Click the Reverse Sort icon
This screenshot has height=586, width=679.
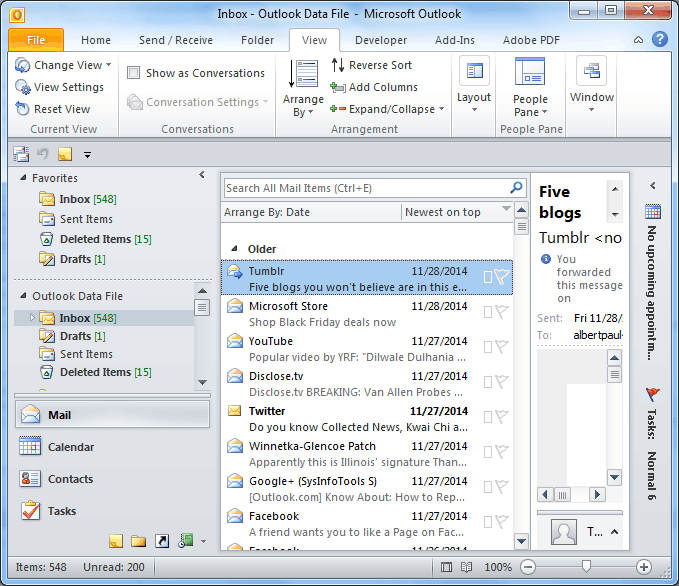point(338,65)
